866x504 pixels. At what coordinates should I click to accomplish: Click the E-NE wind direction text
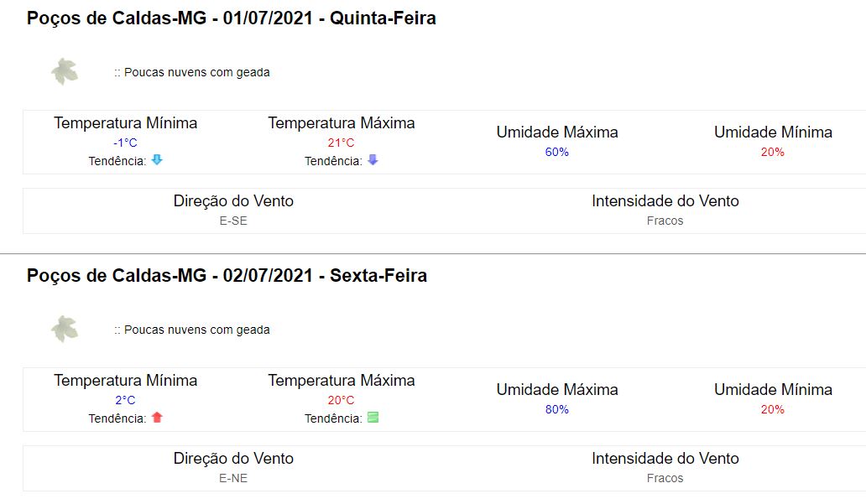[233, 478]
